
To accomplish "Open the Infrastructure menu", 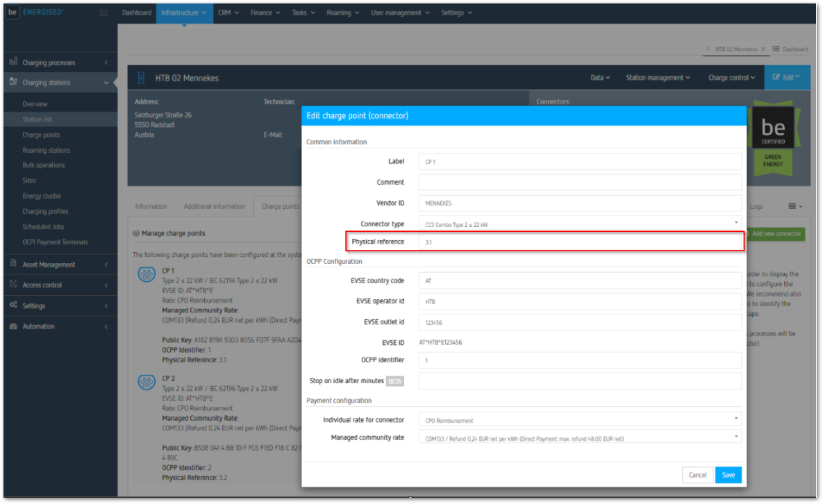I will click(184, 12).
